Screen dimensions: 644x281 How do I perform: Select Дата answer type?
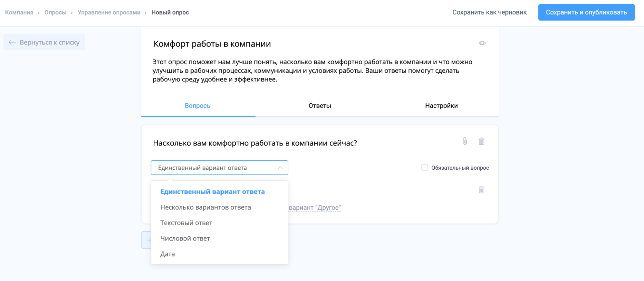168,254
